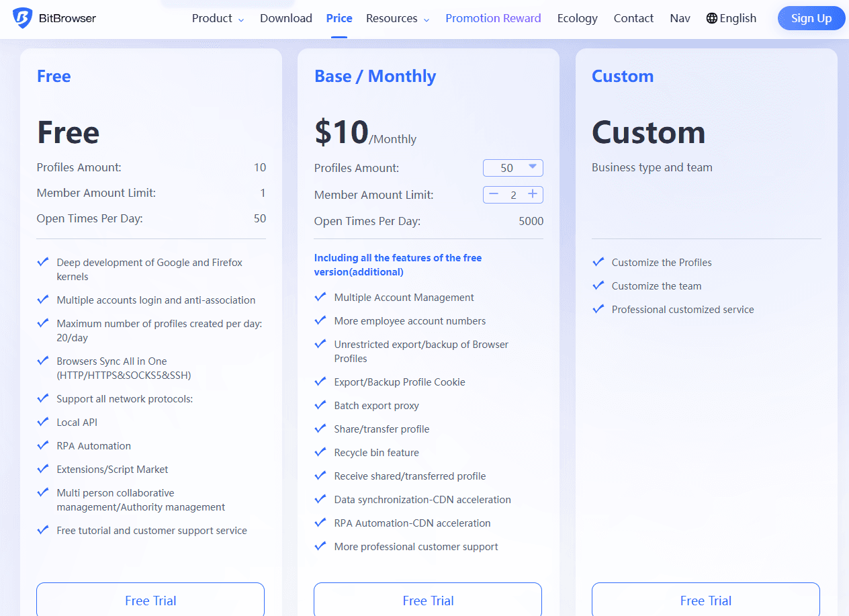Open the Profiles Amount dropdown showing 50
Viewport: 849px width, 616px height.
(513, 168)
